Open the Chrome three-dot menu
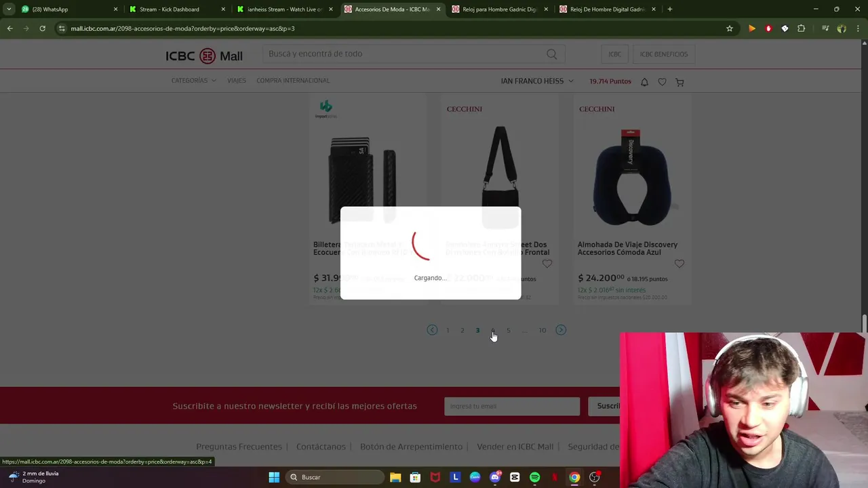Image resolution: width=868 pixels, height=488 pixels. pos(858,28)
